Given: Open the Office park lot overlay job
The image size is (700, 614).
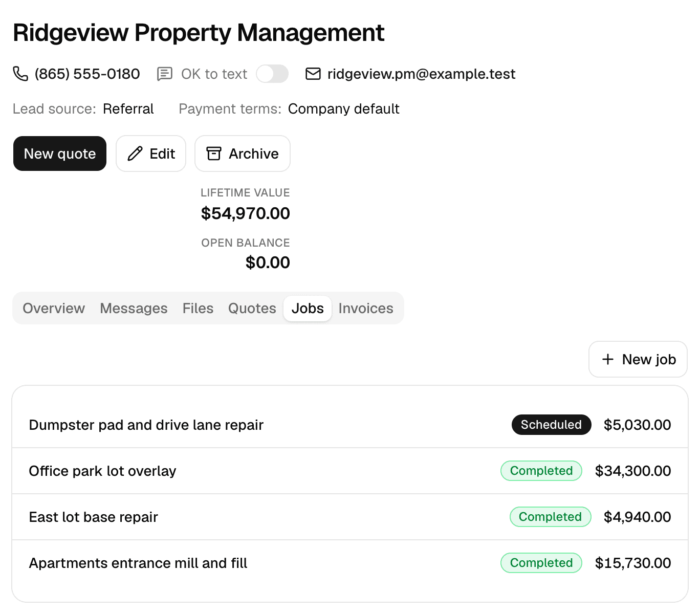Looking at the screenshot, I should point(350,471).
